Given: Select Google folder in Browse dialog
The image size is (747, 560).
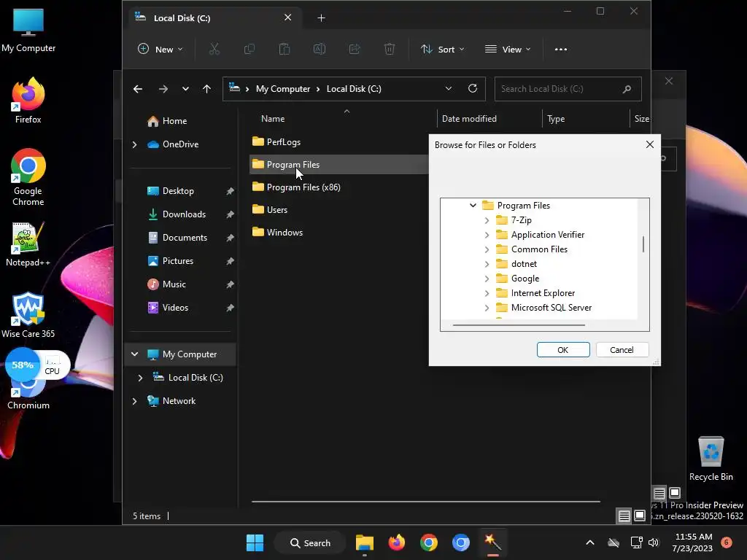Looking at the screenshot, I should tap(525, 279).
